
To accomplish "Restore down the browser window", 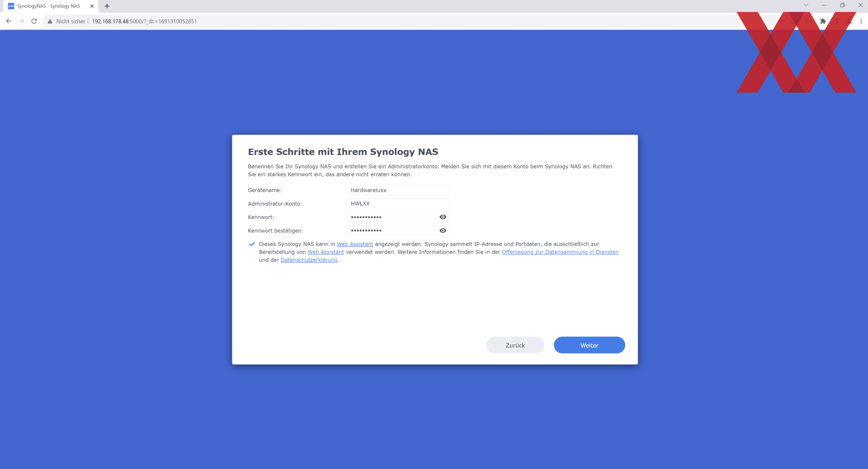I will (x=842, y=5).
